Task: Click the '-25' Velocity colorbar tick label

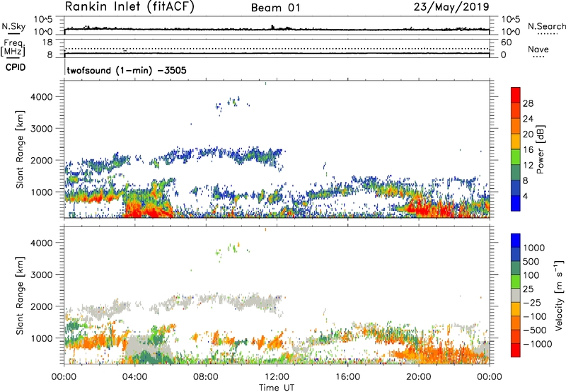Action: pyautogui.click(x=532, y=302)
